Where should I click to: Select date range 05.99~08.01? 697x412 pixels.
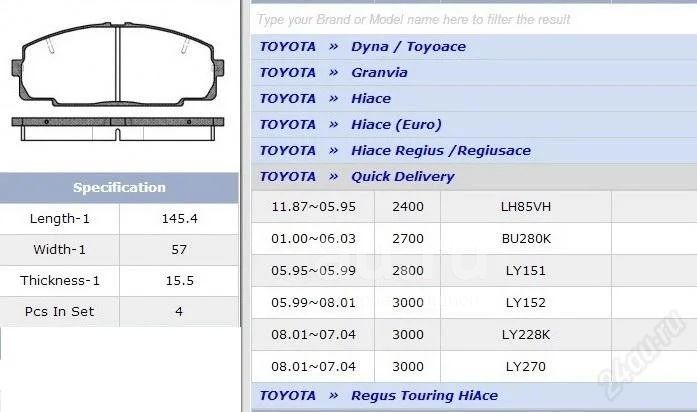(313, 303)
